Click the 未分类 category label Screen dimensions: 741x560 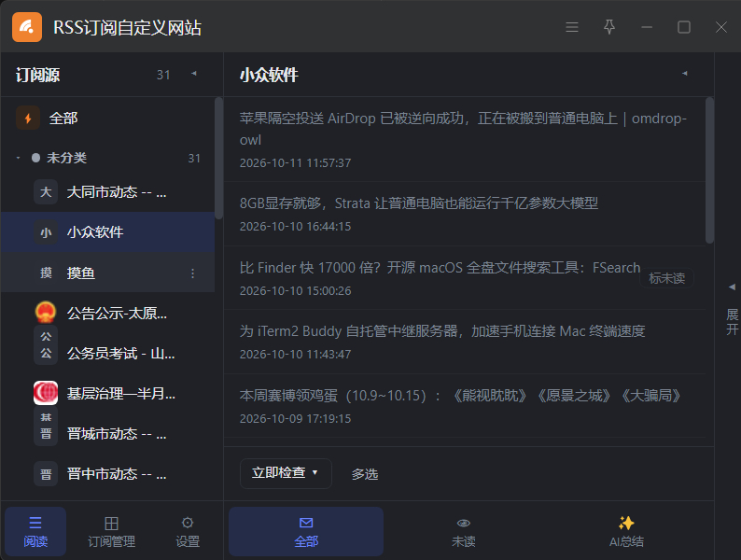coord(66,158)
